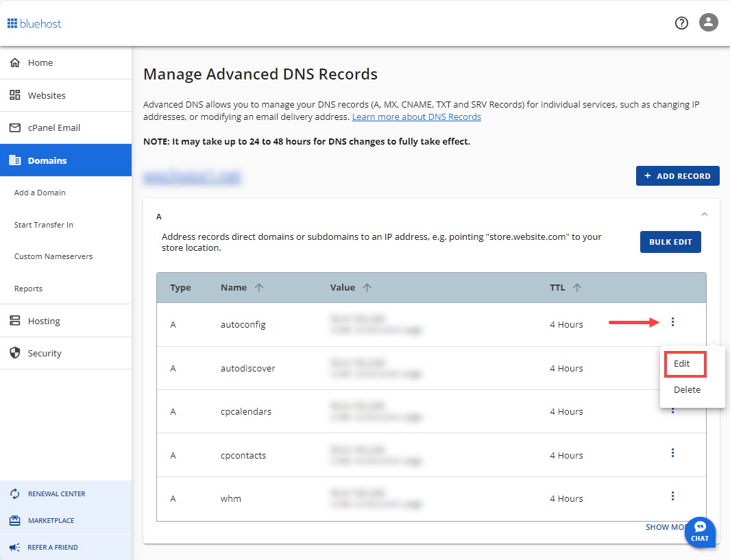Sort by Name column arrow
Viewport: 730px width, 560px height.
point(259,288)
